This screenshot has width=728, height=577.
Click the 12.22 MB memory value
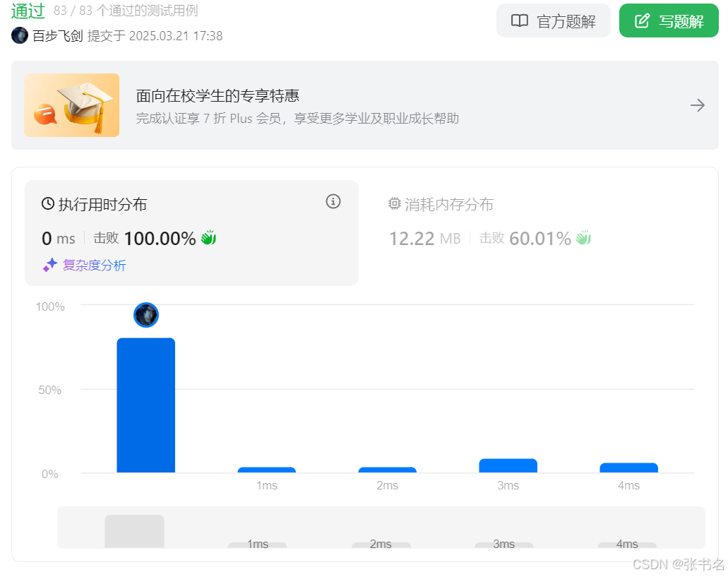pyautogui.click(x=425, y=239)
